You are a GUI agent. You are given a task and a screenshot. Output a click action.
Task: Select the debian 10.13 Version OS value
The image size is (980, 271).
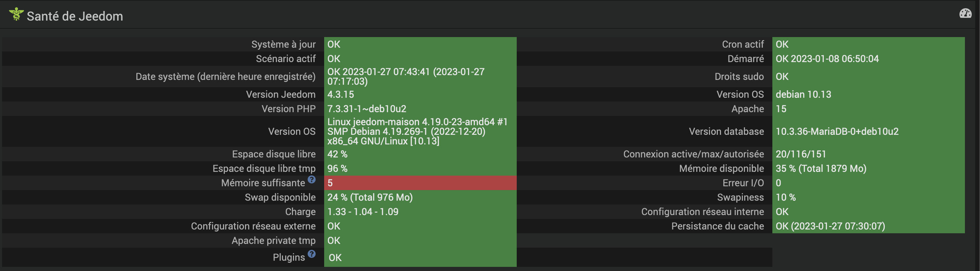(803, 94)
